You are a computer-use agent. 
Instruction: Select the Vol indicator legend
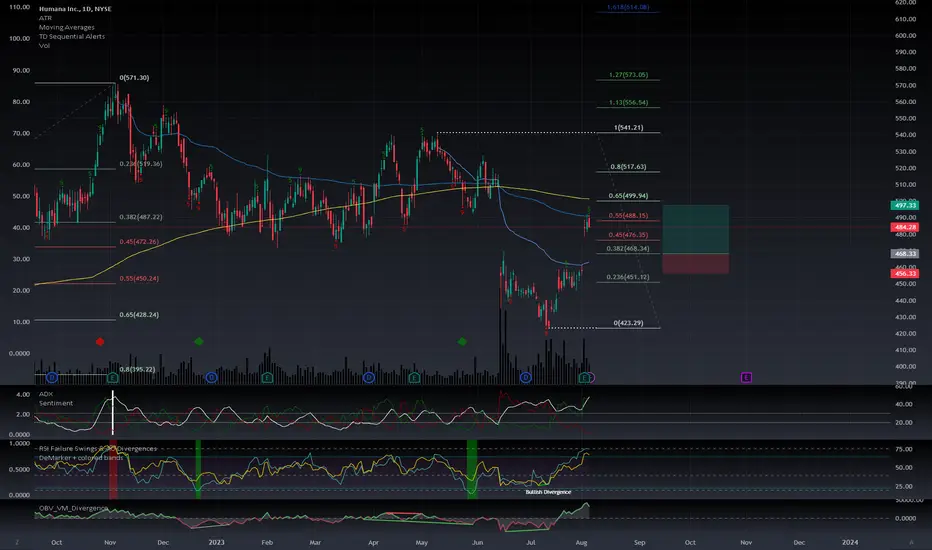click(x=45, y=45)
